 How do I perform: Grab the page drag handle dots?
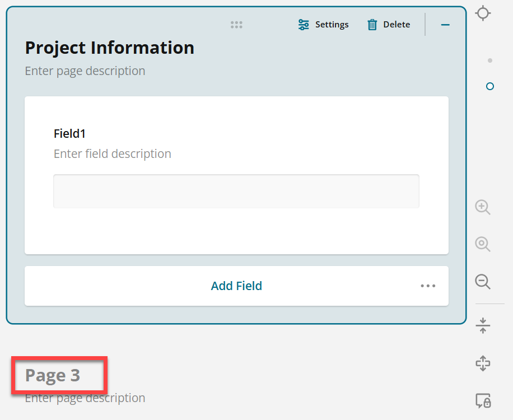pos(236,25)
